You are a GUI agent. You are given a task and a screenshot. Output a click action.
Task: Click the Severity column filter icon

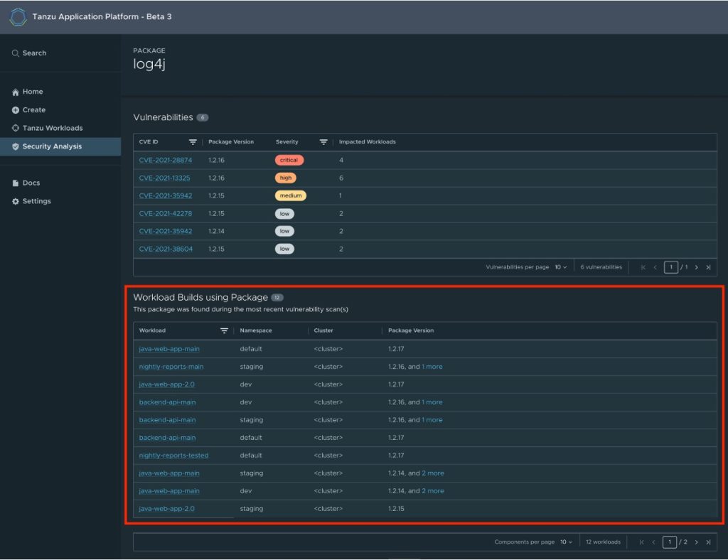[x=323, y=142]
